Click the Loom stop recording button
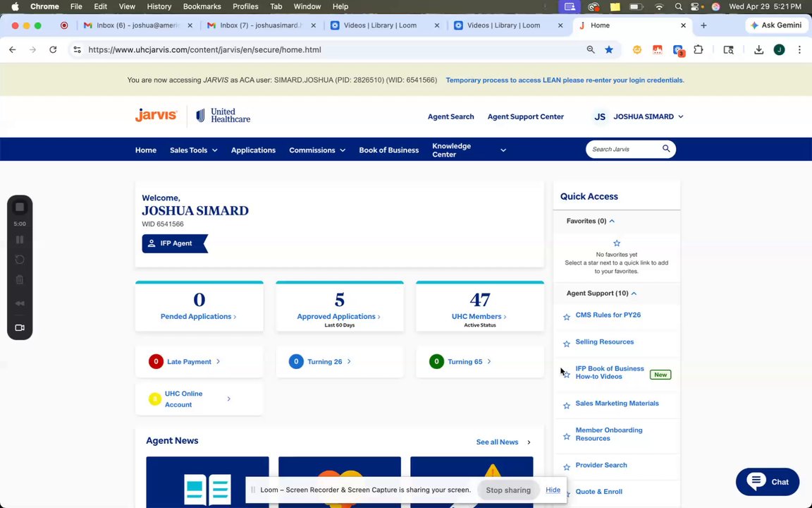The height and width of the screenshot is (508, 812). pos(20,207)
